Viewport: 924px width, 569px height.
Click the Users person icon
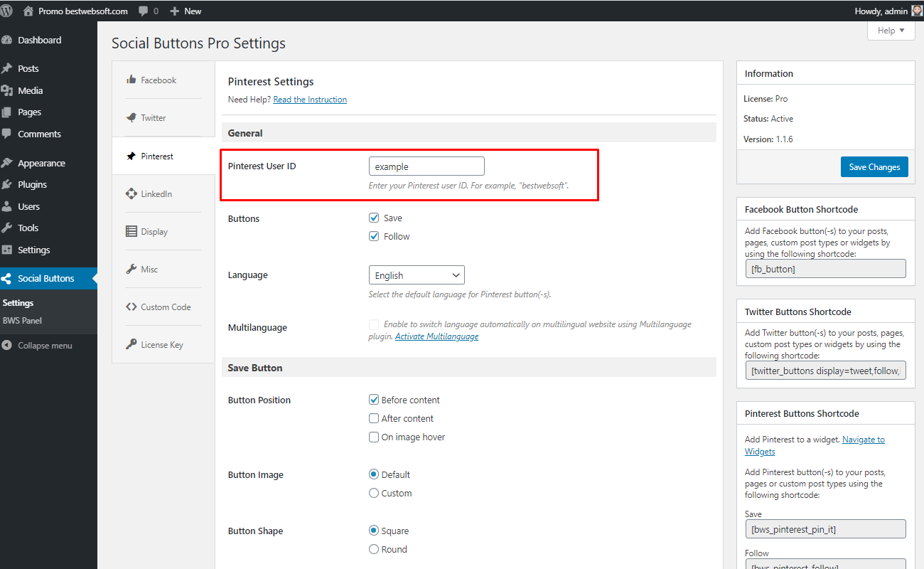[x=7, y=206]
